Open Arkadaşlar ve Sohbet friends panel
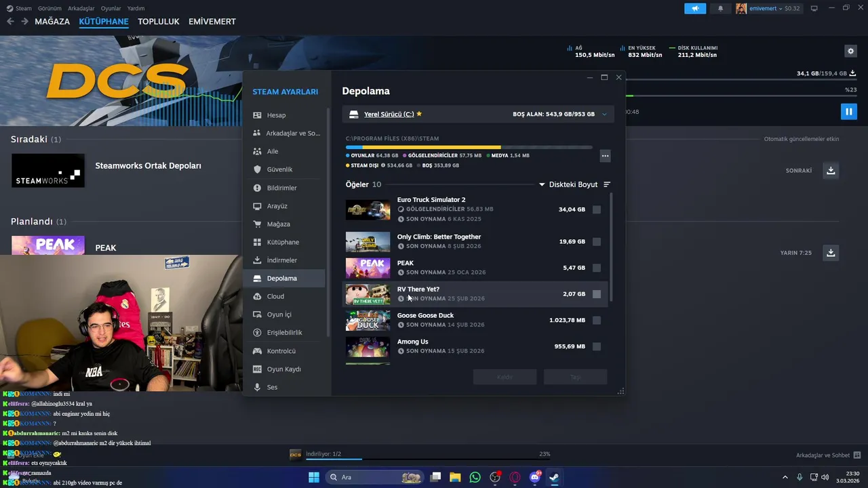The width and height of the screenshot is (868, 488). point(828,455)
